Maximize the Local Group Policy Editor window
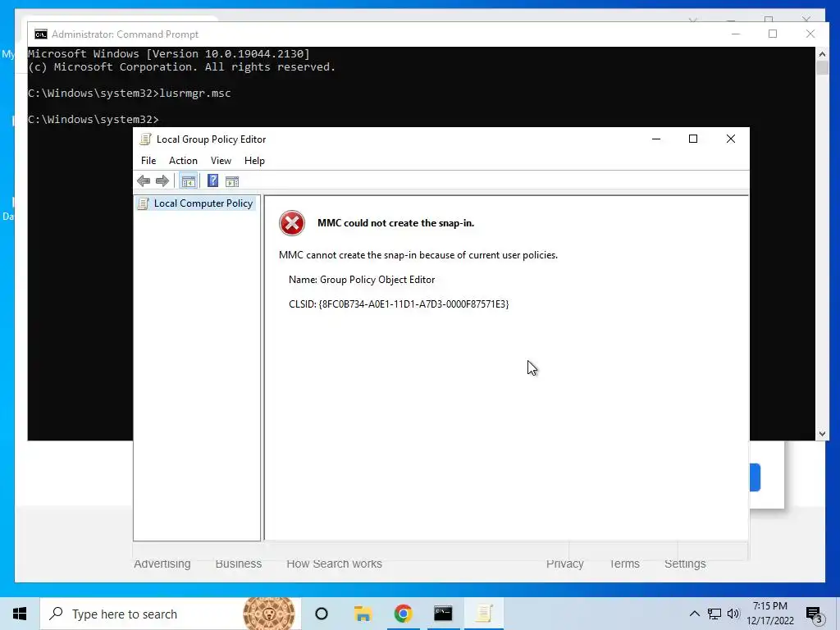Screen dimensions: 840x630 (x=693, y=139)
